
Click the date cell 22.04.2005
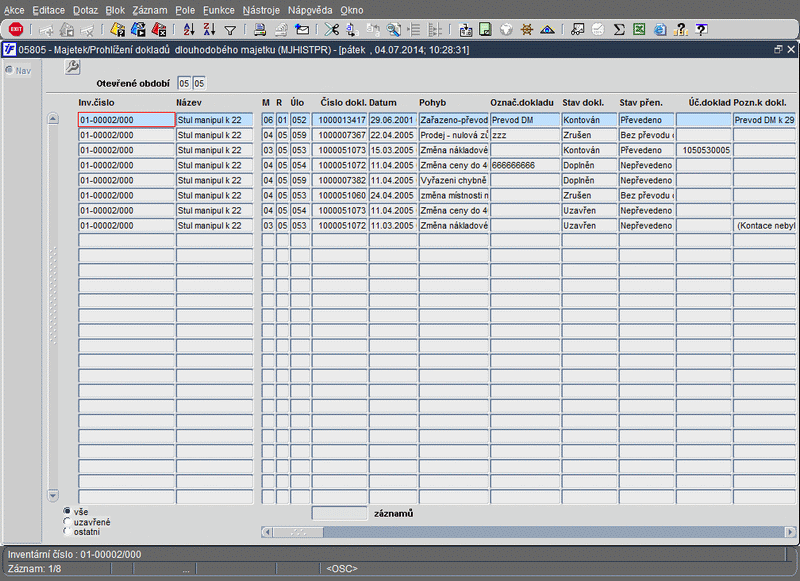[x=393, y=135]
